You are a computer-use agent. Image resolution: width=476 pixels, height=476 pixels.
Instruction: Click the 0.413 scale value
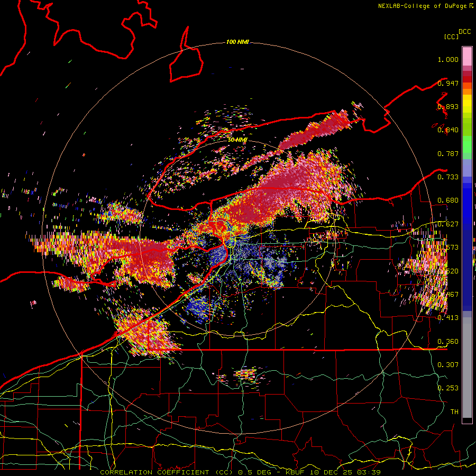pyautogui.click(x=448, y=318)
